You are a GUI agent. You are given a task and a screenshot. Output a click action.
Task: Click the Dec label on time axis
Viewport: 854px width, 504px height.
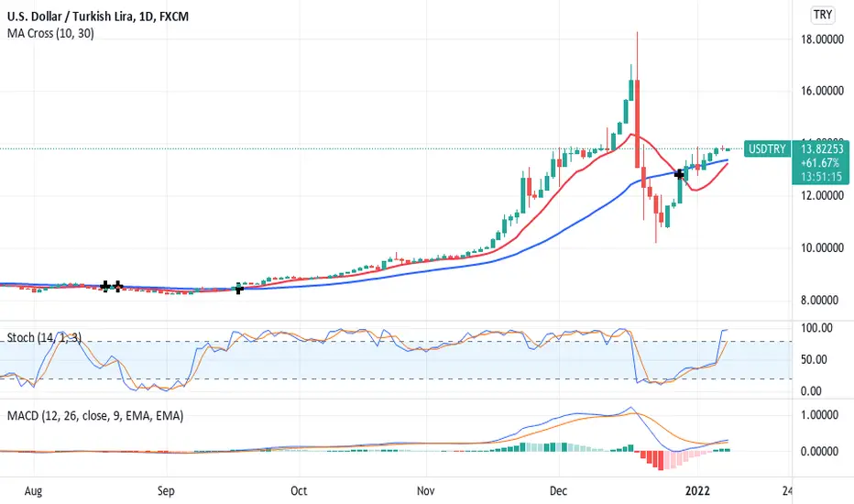point(558,491)
